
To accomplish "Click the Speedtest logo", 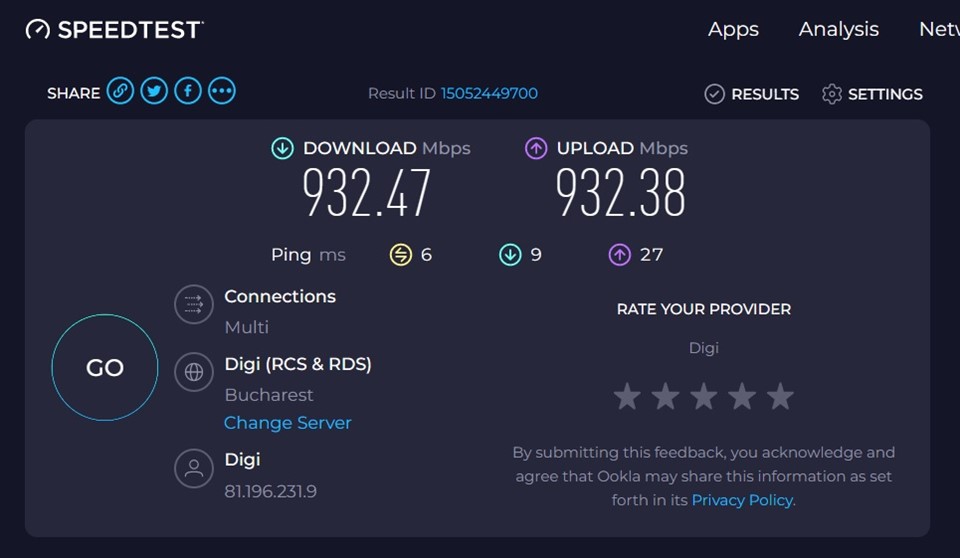I will click(x=114, y=30).
